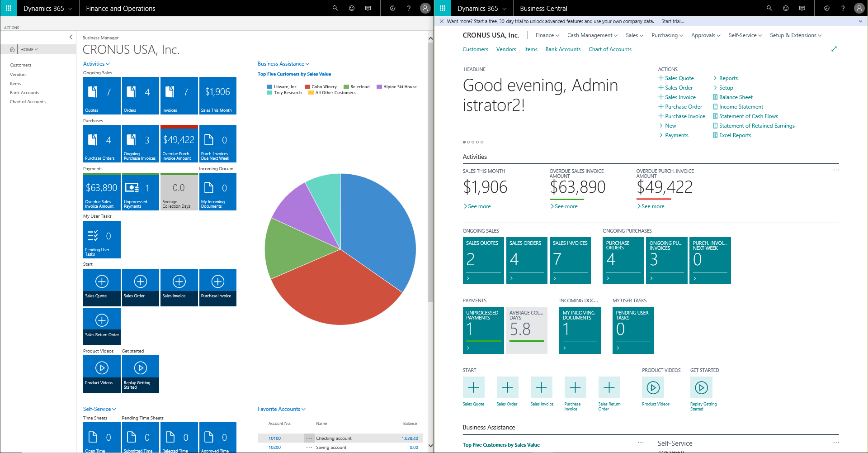This screenshot has height=453, width=868.
Task: Click Sales Quote plus tile in left Start
Action: coord(102,287)
